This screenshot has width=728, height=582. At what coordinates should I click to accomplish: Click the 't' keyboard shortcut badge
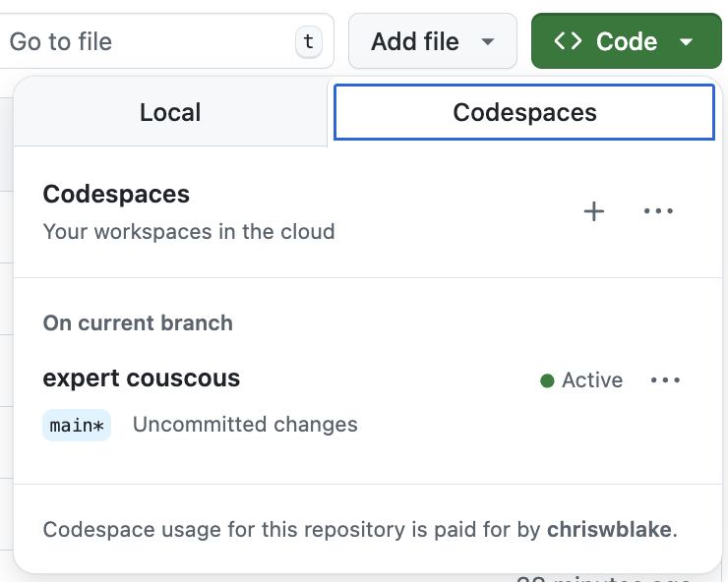tap(309, 42)
